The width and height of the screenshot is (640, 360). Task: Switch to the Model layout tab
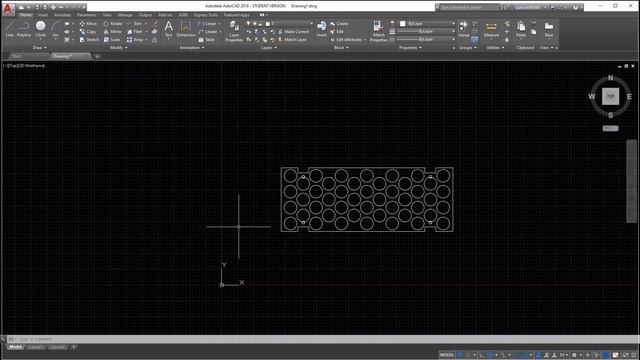[x=16, y=347]
